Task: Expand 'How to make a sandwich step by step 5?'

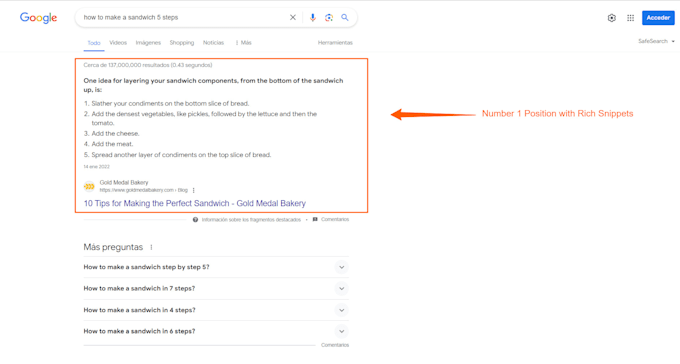Action: coord(216,267)
